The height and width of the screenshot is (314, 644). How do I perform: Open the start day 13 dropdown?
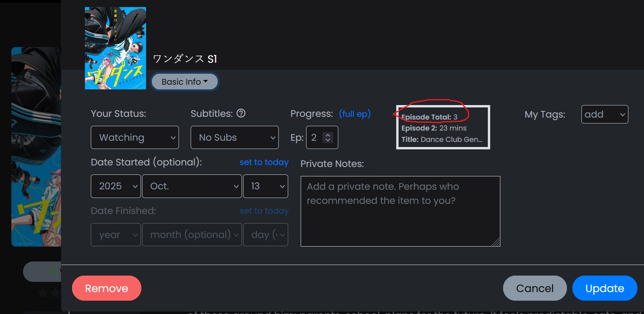pos(265,186)
